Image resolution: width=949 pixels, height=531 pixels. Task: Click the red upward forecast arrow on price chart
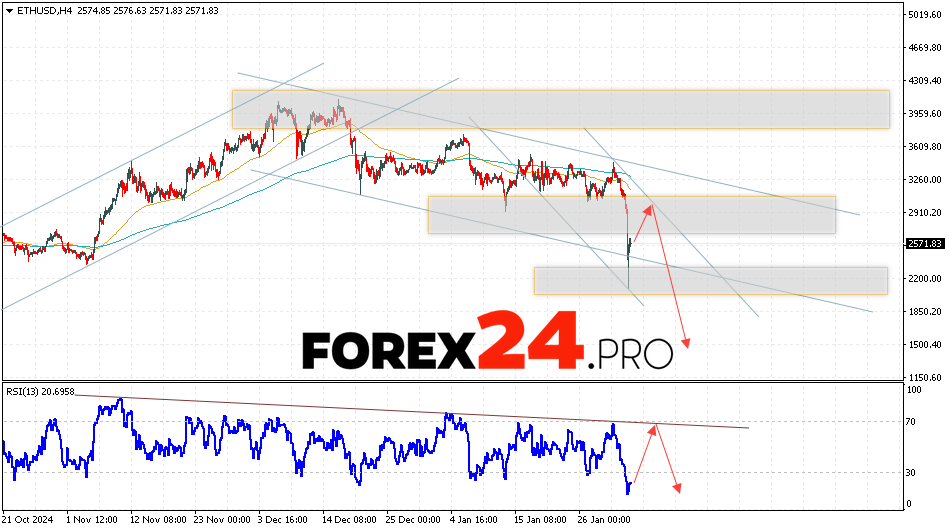click(x=640, y=223)
